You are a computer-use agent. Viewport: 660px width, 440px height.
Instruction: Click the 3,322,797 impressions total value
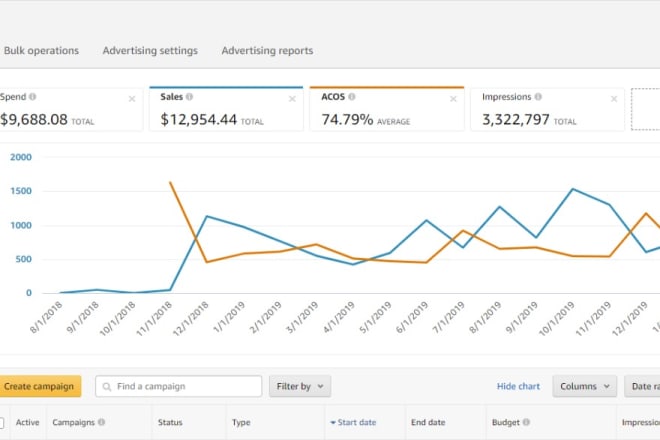point(516,120)
